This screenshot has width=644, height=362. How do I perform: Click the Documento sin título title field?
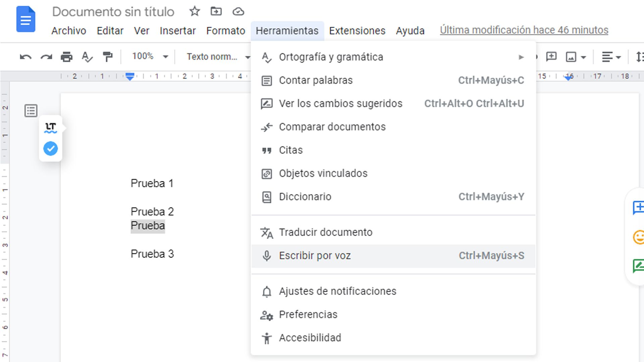pyautogui.click(x=113, y=11)
